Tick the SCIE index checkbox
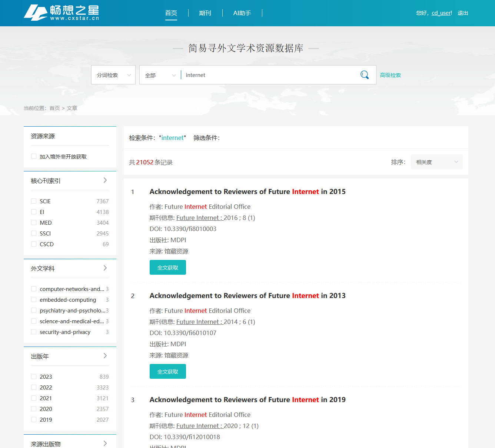Viewport: 495px width, 448px height. (34, 201)
